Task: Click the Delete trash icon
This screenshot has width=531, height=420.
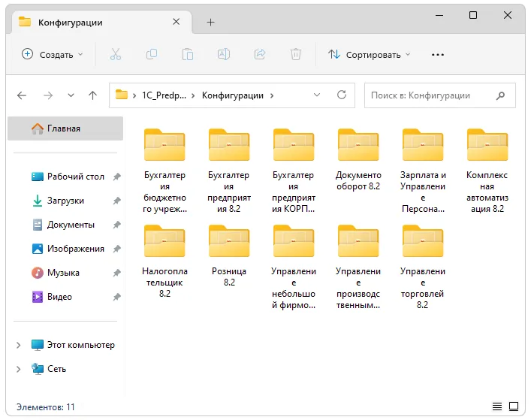Action: click(x=296, y=54)
